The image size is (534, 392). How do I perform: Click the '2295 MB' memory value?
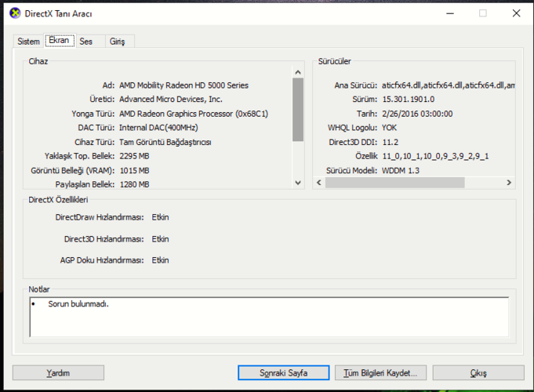point(135,156)
